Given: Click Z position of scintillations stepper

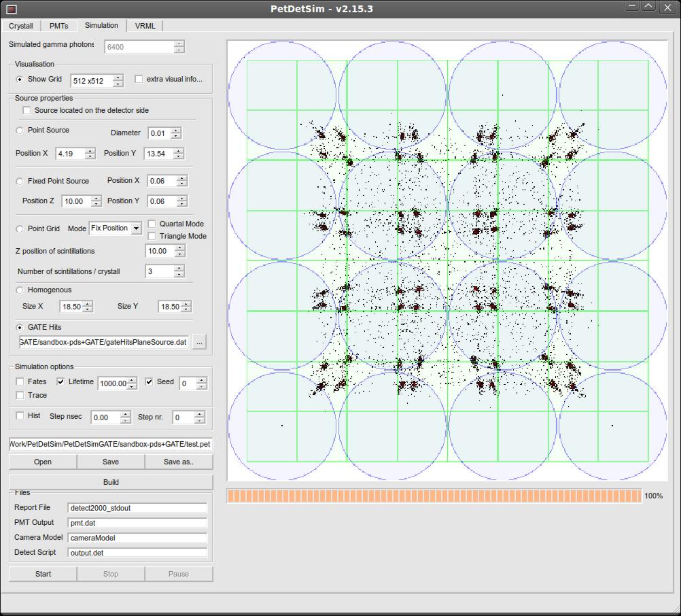Looking at the screenshot, I should tap(180, 251).
